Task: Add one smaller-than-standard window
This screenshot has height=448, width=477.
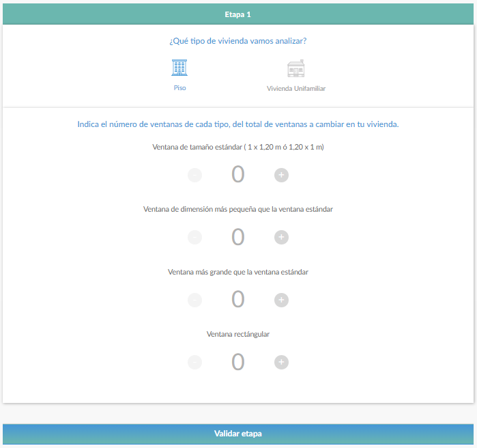Action: 281,238
